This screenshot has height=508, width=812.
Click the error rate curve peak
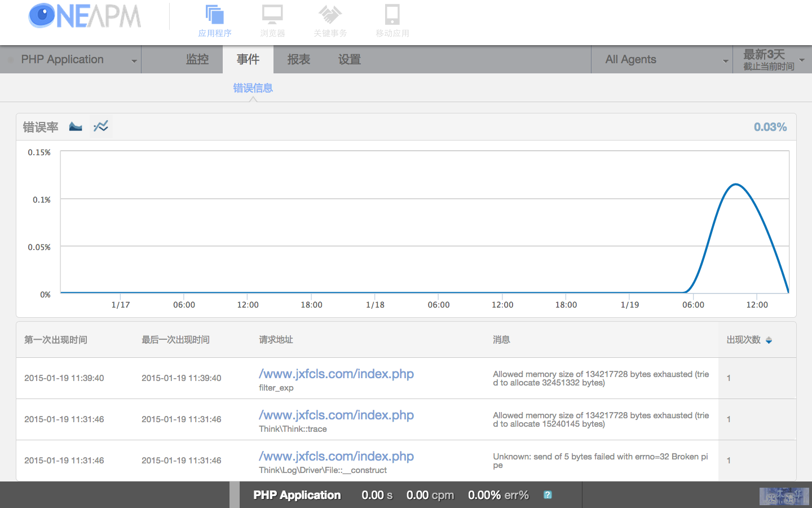(x=736, y=184)
